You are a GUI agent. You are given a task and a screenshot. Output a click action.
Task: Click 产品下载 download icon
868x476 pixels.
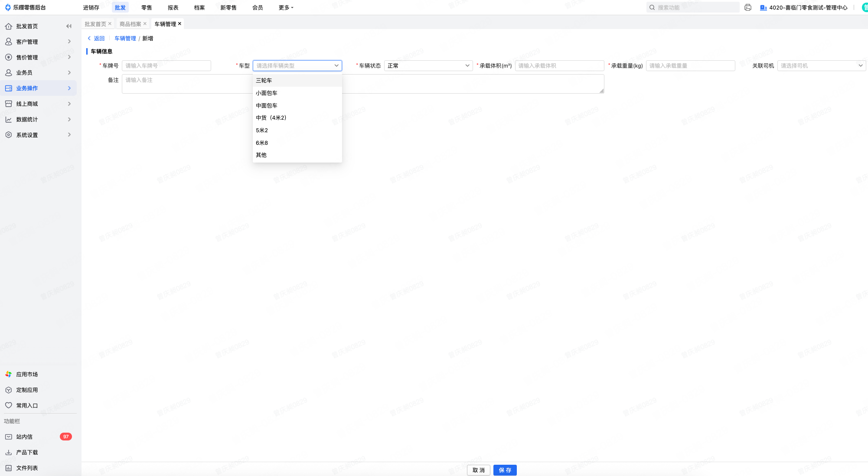8,452
